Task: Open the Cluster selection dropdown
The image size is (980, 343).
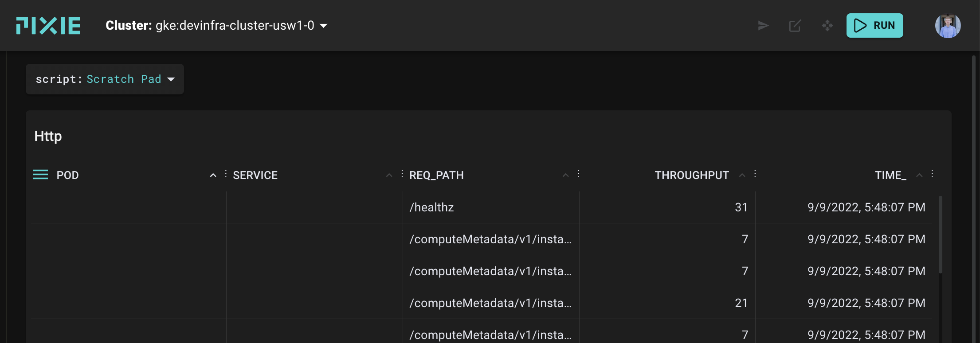Action: (x=216, y=26)
